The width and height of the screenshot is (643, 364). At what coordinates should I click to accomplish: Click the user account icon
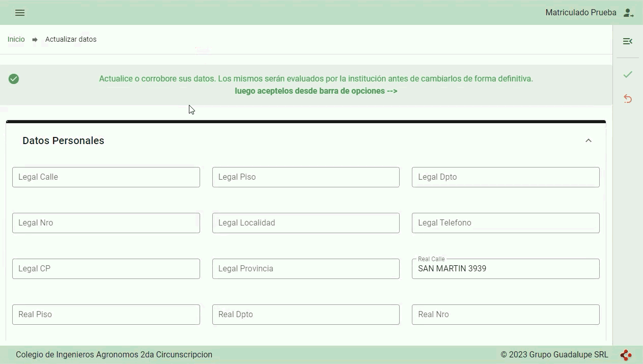click(628, 13)
